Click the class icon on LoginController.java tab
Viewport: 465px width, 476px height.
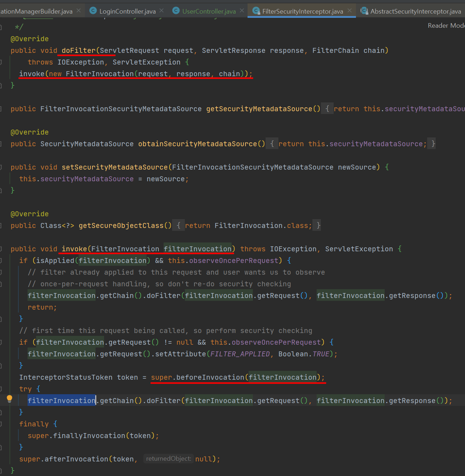(x=93, y=11)
